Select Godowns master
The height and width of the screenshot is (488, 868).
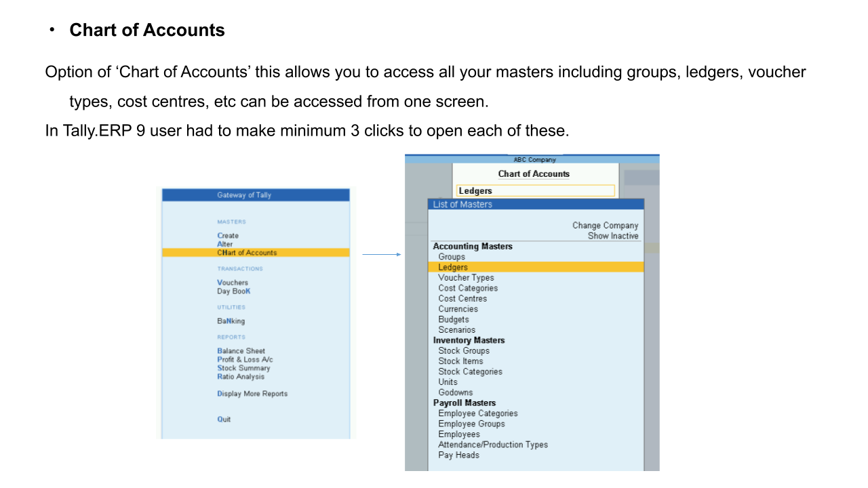pyautogui.click(x=456, y=392)
